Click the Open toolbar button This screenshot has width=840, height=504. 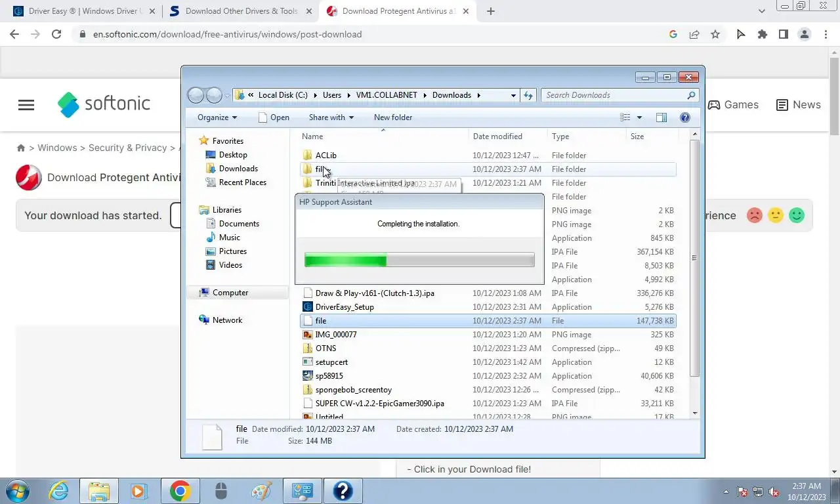click(x=274, y=117)
